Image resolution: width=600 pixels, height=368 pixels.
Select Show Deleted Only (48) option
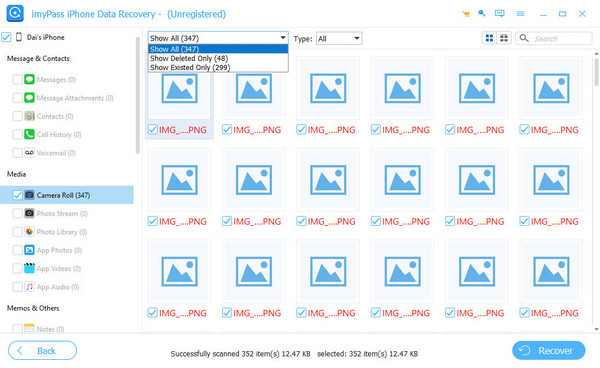(218, 58)
